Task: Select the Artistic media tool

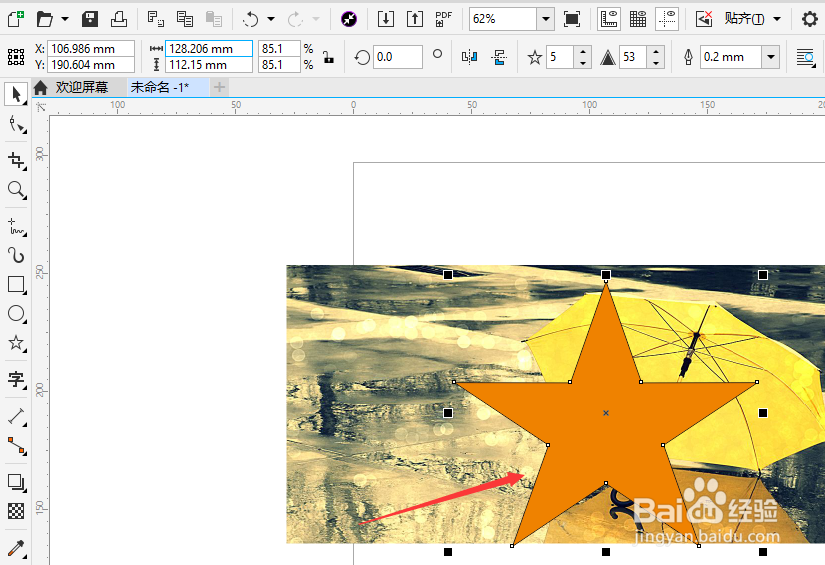Action: tap(16, 256)
